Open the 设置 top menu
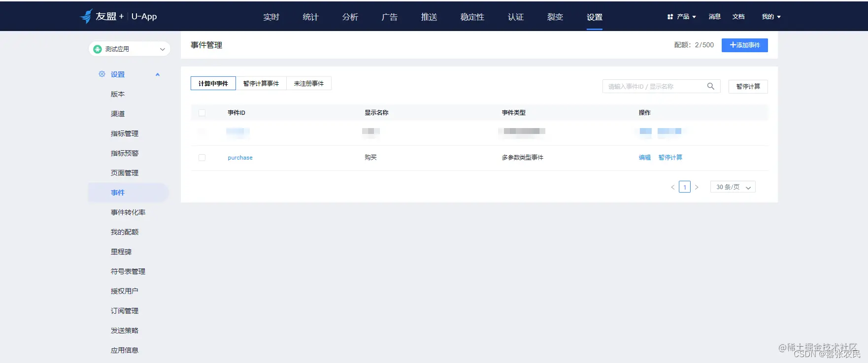The width and height of the screenshot is (868, 363). (x=594, y=17)
